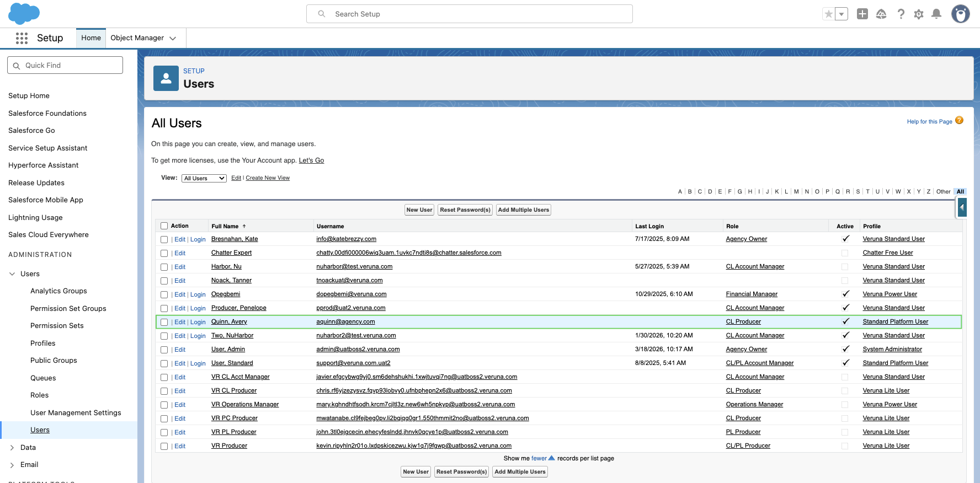This screenshot has width=980, height=483.
Task: Select the checkbox for Opegbemi
Action: click(164, 294)
